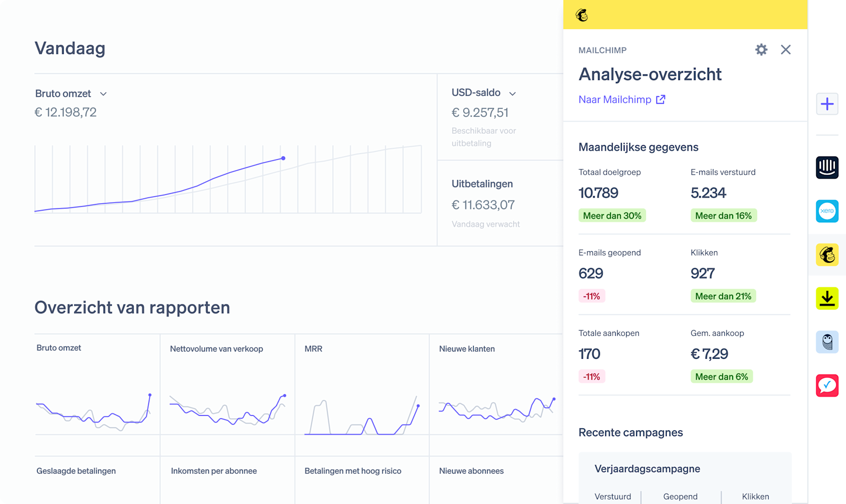This screenshot has width=846, height=504.
Task: Click the Meer dan 6% badge
Action: coord(722,377)
